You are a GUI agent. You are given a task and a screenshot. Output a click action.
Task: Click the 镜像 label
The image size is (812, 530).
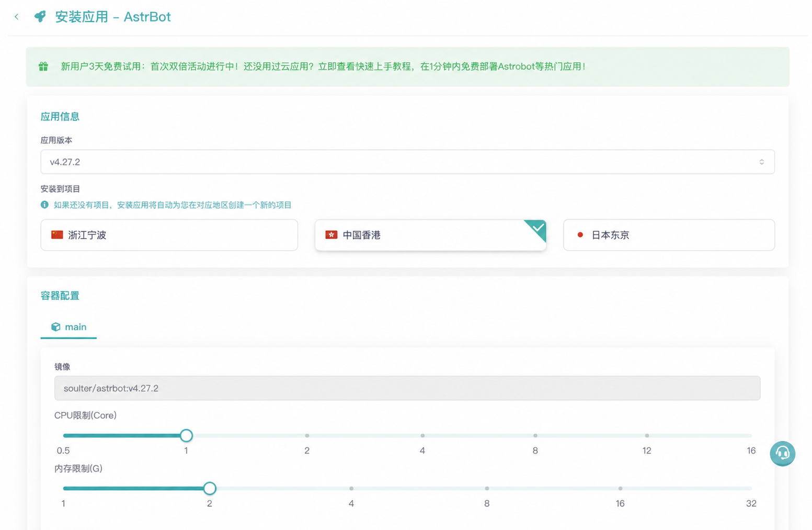tap(62, 367)
